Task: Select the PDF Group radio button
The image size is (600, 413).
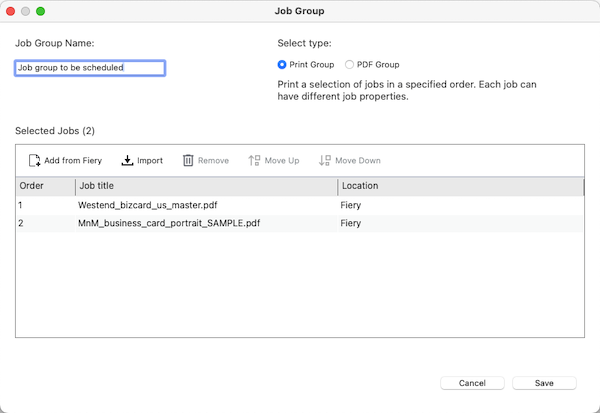Action: 349,65
